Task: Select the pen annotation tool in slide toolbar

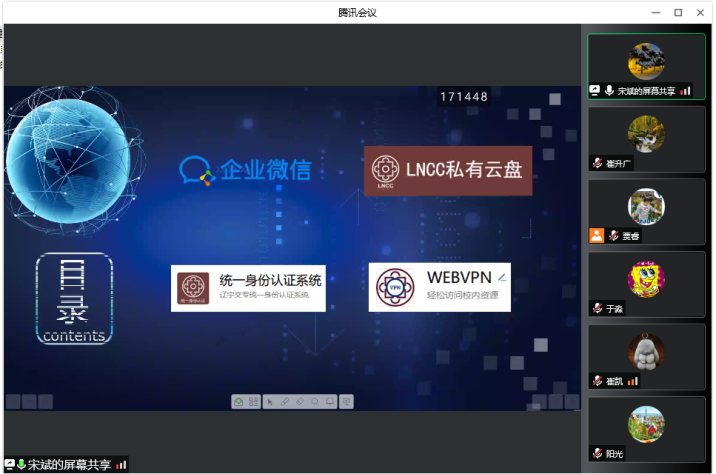Action: tap(285, 402)
